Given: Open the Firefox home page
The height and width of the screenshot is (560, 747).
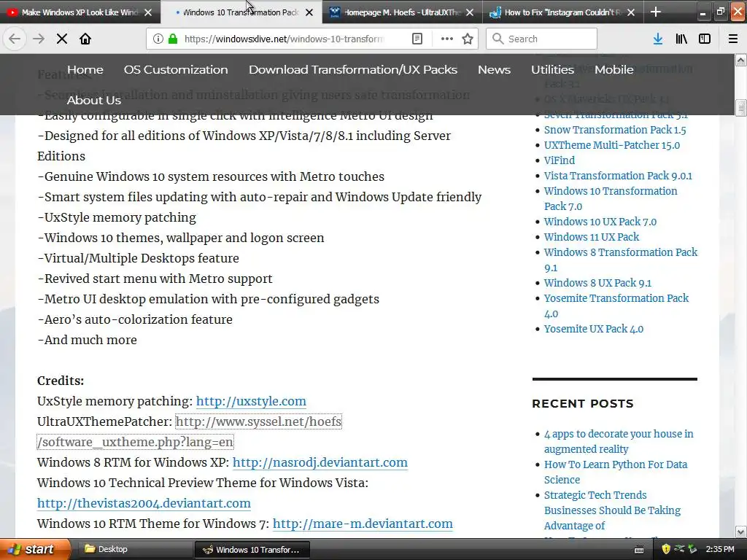Looking at the screenshot, I should pyautogui.click(x=85, y=39).
